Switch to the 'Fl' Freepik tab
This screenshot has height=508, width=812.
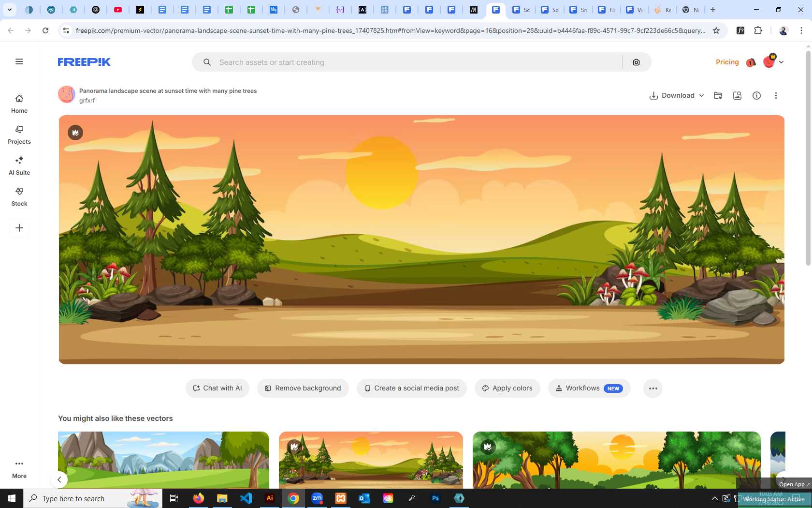(607, 10)
